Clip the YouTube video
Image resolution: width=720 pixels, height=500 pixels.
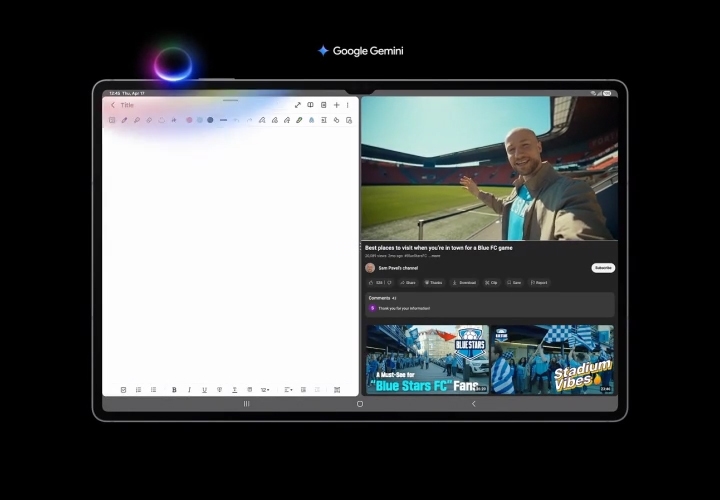[491, 283]
